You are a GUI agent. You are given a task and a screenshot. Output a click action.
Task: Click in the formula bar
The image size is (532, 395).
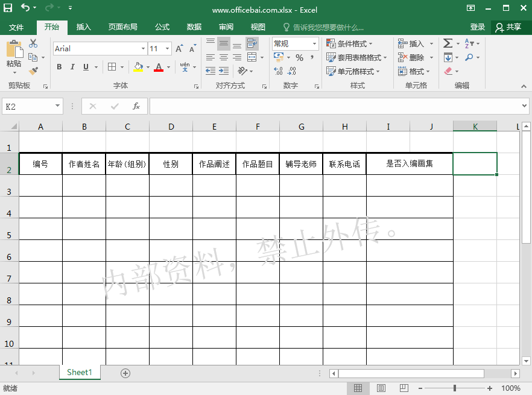point(334,106)
